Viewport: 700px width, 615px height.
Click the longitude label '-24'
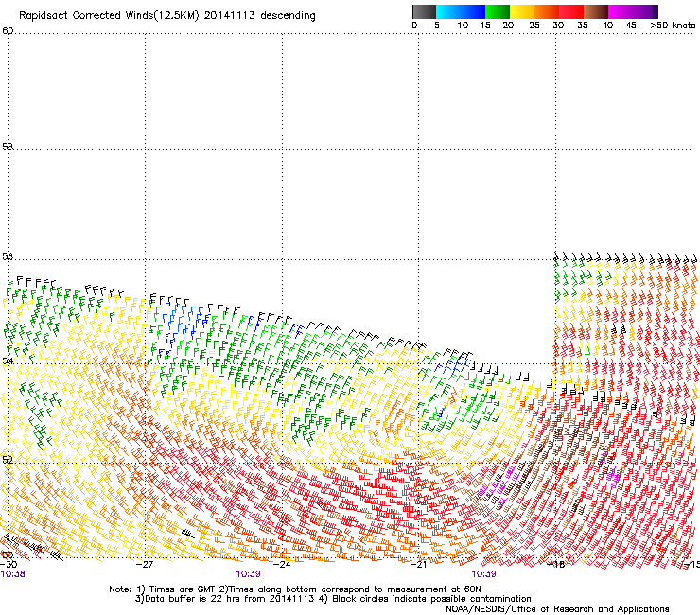coord(282,565)
